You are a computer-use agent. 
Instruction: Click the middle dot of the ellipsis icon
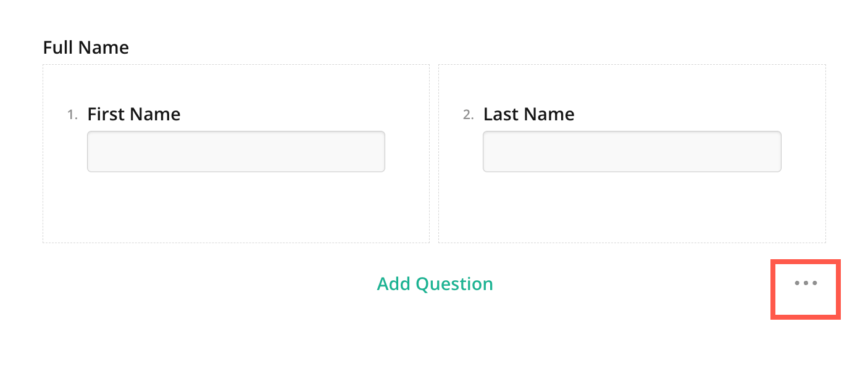click(x=806, y=283)
